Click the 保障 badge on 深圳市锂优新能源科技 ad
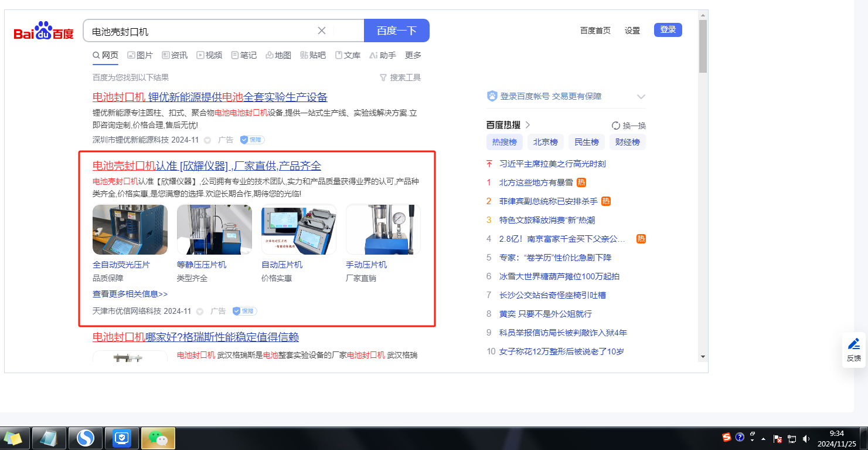The width and height of the screenshot is (868, 450). tap(252, 140)
